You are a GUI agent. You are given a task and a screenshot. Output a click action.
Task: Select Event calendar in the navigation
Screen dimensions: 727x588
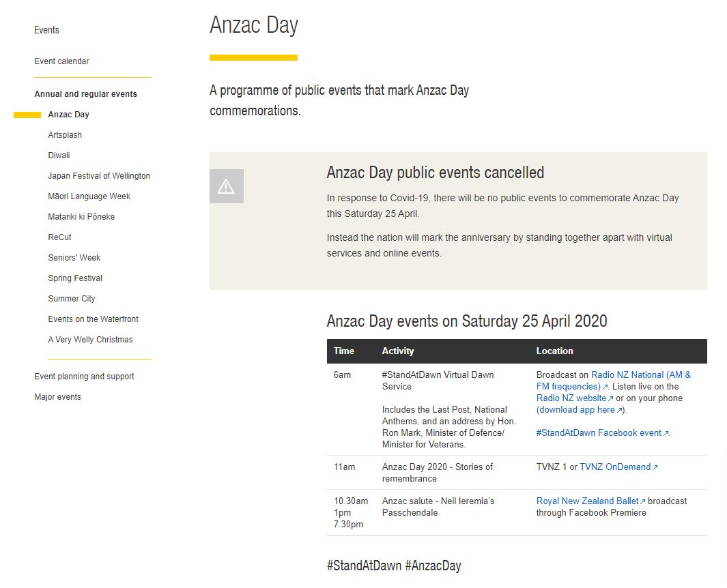61,61
